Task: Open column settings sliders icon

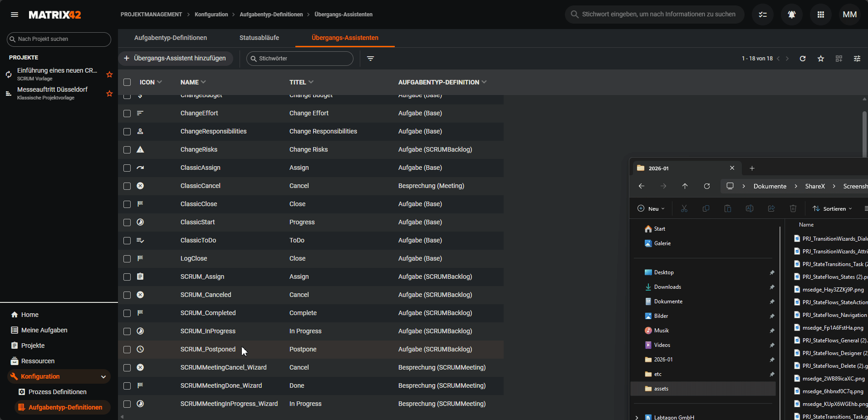Action: click(857, 59)
